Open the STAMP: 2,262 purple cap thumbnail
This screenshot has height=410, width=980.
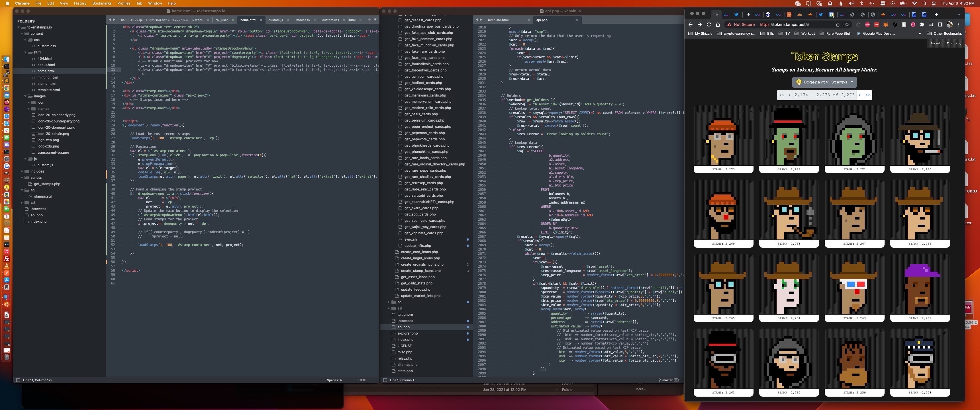coord(920,288)
